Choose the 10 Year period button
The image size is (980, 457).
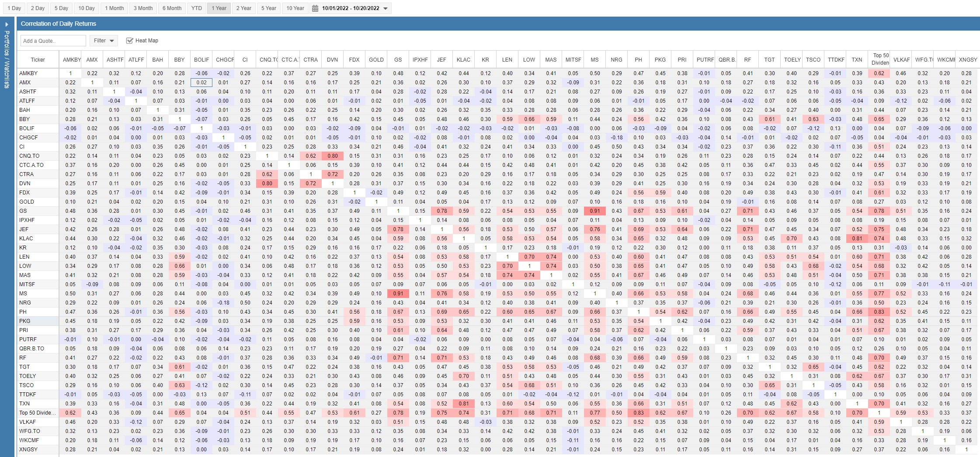[295, 8]
